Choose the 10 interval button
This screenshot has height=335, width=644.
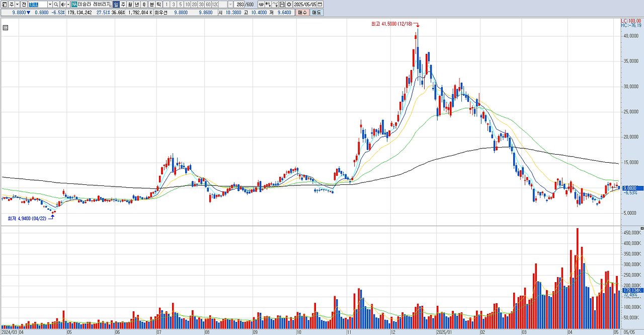point(187,5)
